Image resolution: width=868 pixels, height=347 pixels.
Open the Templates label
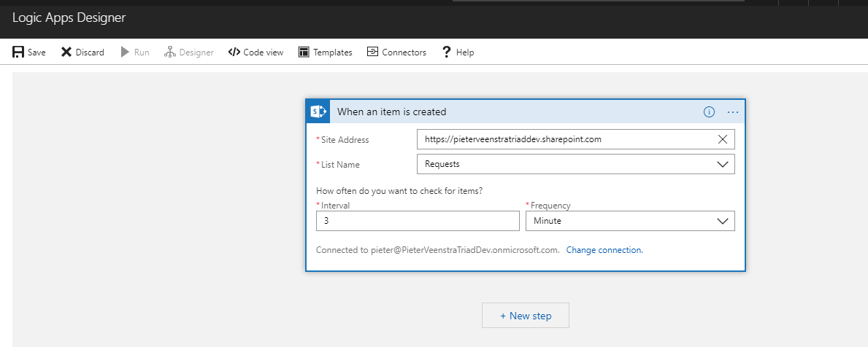click(333, 52)
